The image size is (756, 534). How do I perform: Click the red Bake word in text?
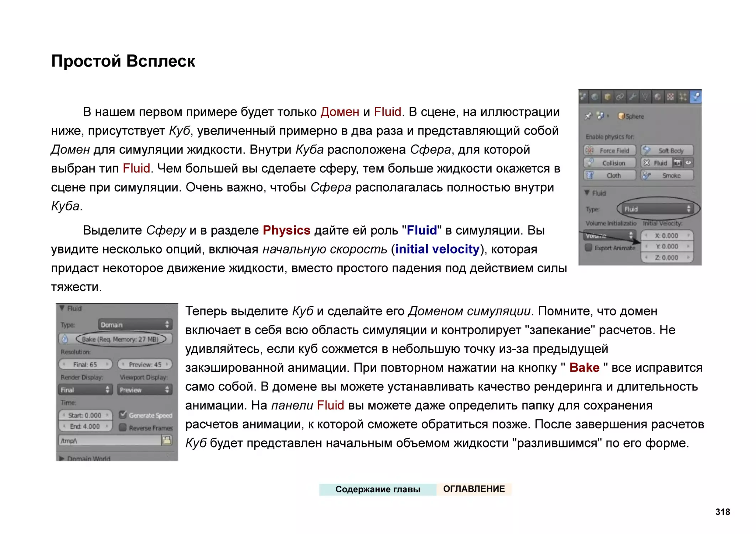tap(584, 367)
